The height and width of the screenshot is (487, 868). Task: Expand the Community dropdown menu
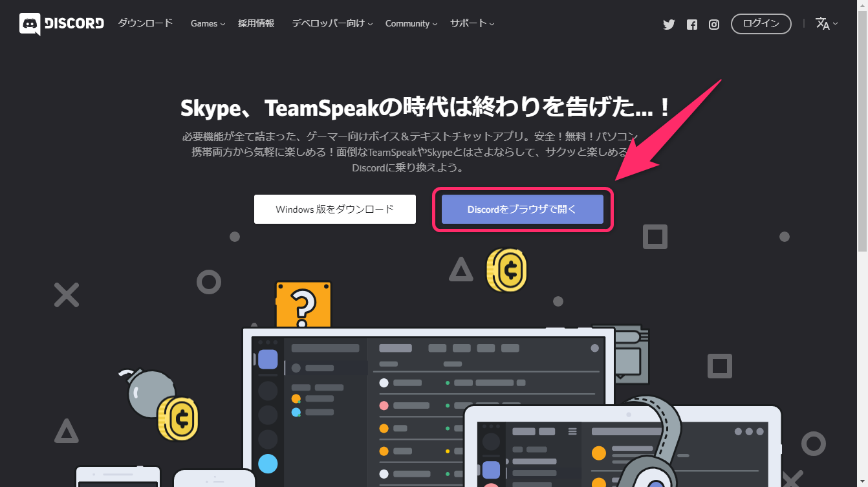(411, 23)
